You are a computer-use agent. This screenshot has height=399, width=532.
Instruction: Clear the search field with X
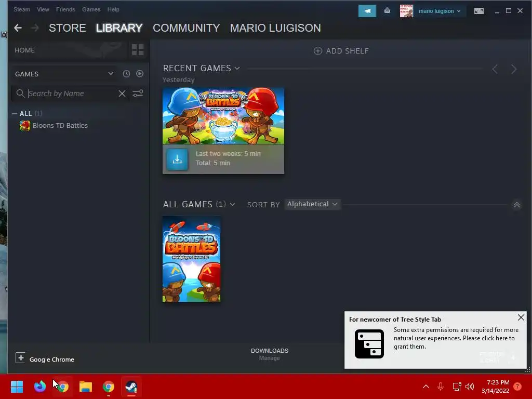coord(122,94)
